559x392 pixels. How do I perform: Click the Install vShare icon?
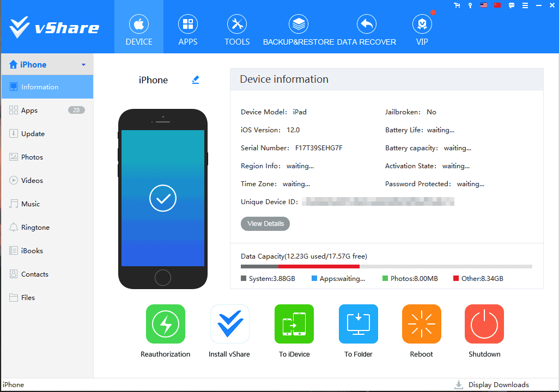click(229, 324)
